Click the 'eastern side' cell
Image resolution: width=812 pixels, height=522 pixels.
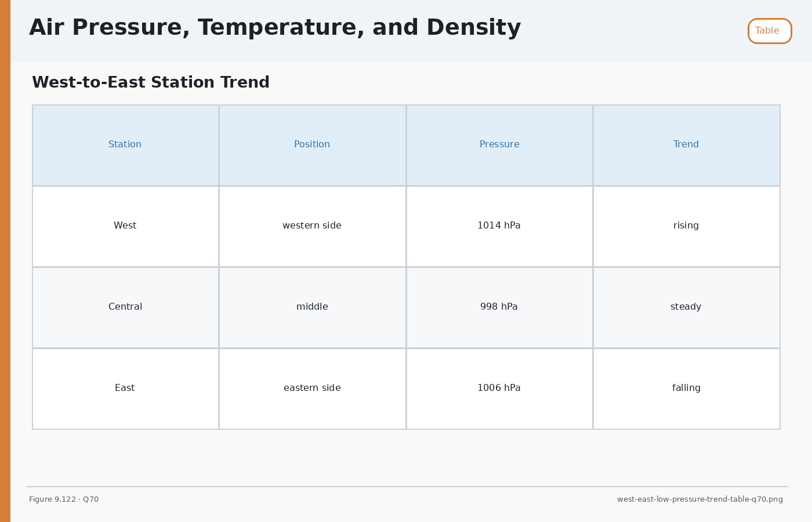[x=313, y=389]
